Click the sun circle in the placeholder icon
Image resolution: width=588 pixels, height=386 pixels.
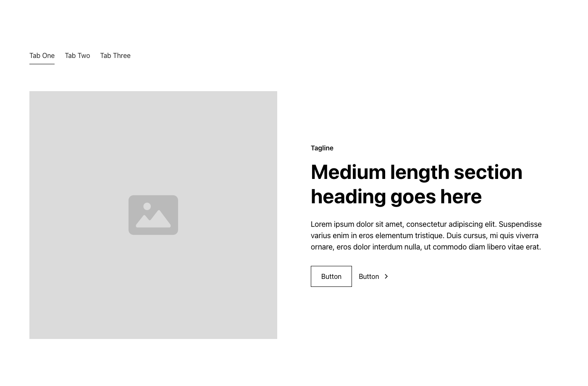(x=147, y=207)
